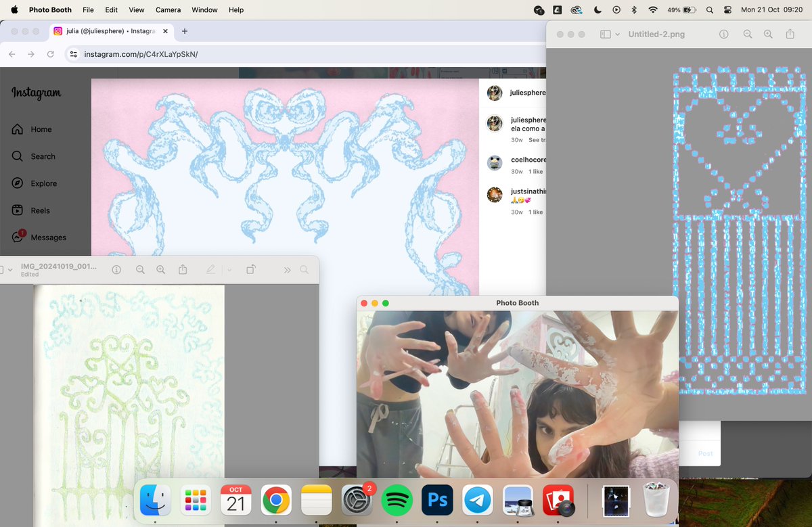Open the Edit menu
Viewport: 812px width, 527px height.
(x=112, y=10)
